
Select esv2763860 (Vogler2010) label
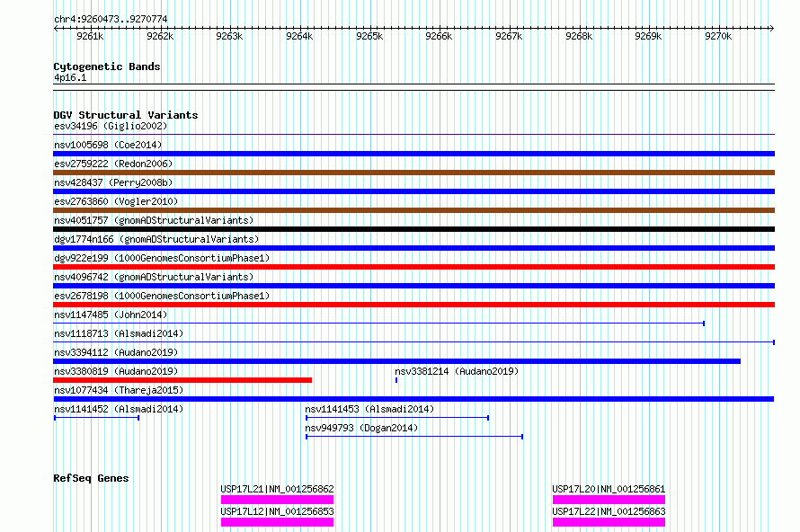(x=116, y=201)
